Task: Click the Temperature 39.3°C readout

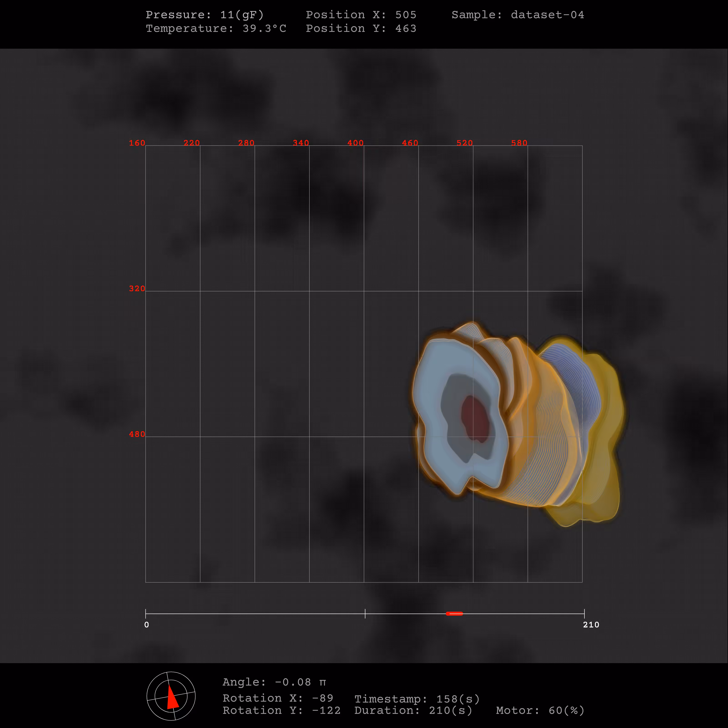Action: (216, 28)
